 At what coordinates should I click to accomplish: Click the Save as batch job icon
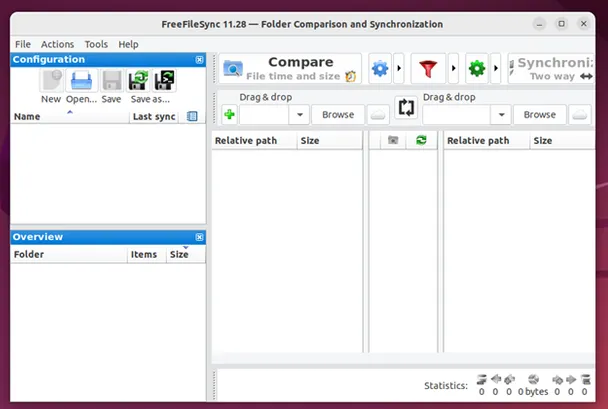pos(164,80)
